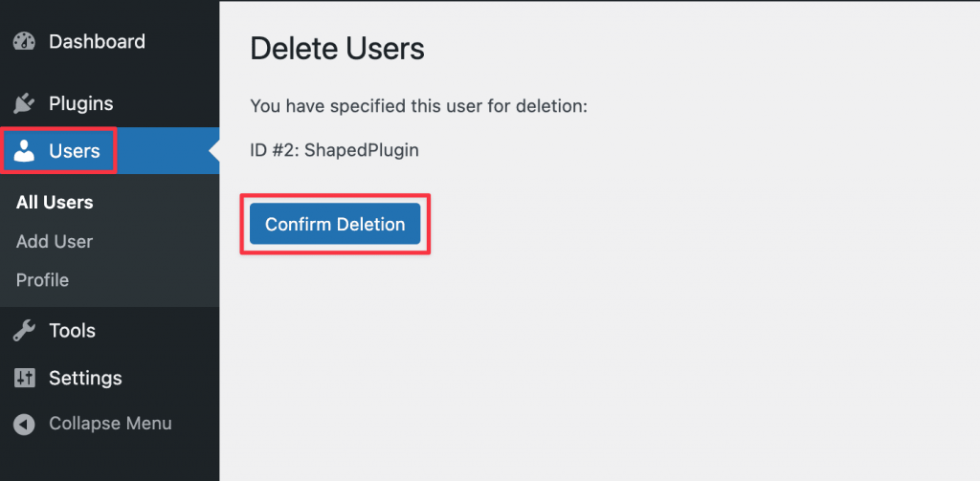Click the Plugins plug icon
The image size is (980, 481).
24,103
